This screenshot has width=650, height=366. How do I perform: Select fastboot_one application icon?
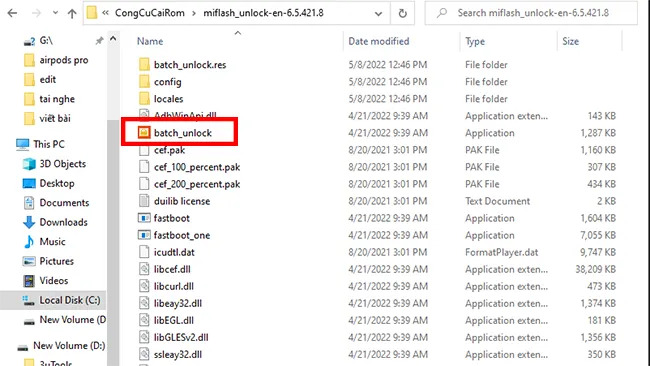[144, 235]
